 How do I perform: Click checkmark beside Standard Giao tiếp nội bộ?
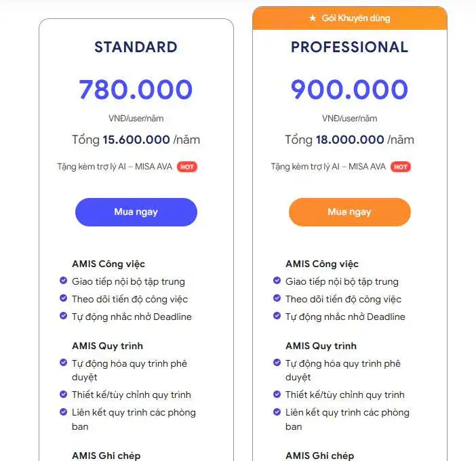point(63,280)
